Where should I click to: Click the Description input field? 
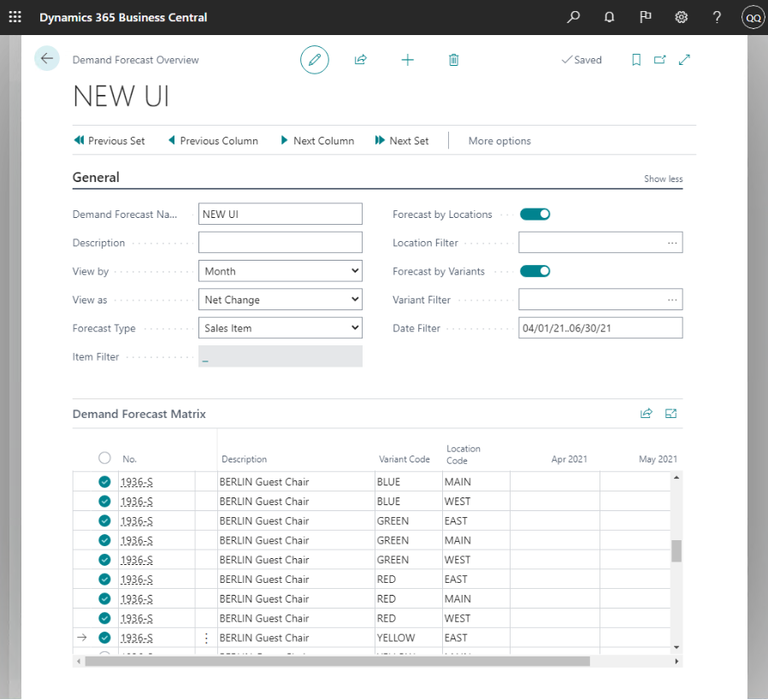point(281,243)
